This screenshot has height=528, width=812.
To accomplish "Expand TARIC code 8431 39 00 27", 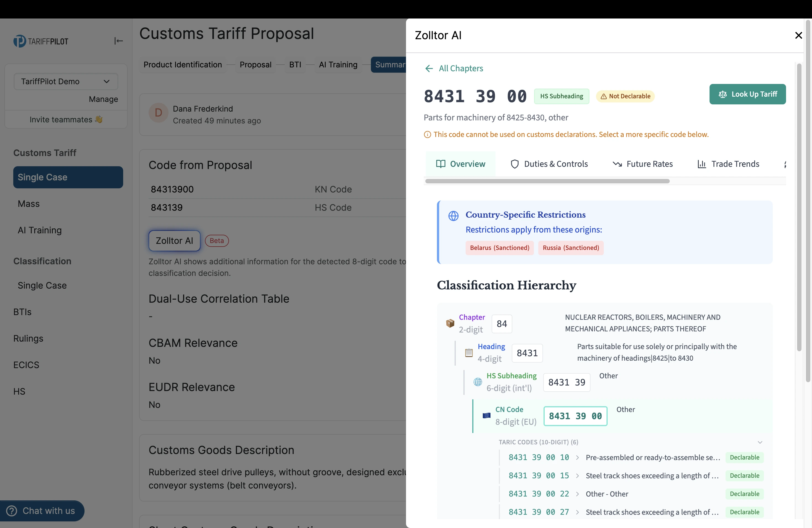I will 577,512.
